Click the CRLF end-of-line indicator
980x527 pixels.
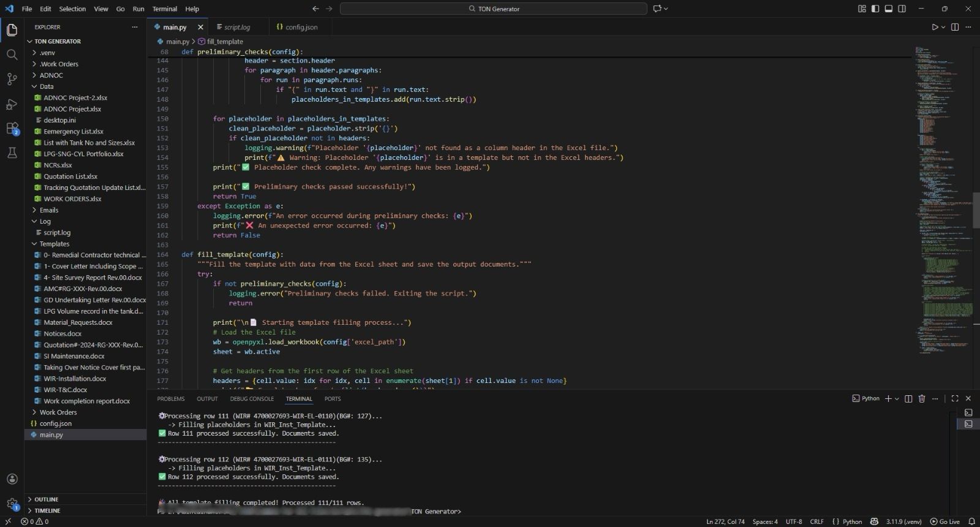[x=816, y=521]
